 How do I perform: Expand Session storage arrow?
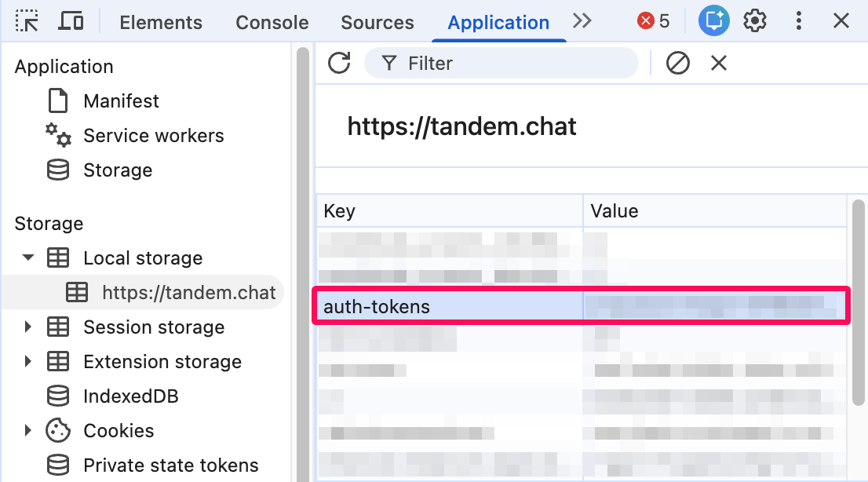pyautogui.click(x=27, y=327)
